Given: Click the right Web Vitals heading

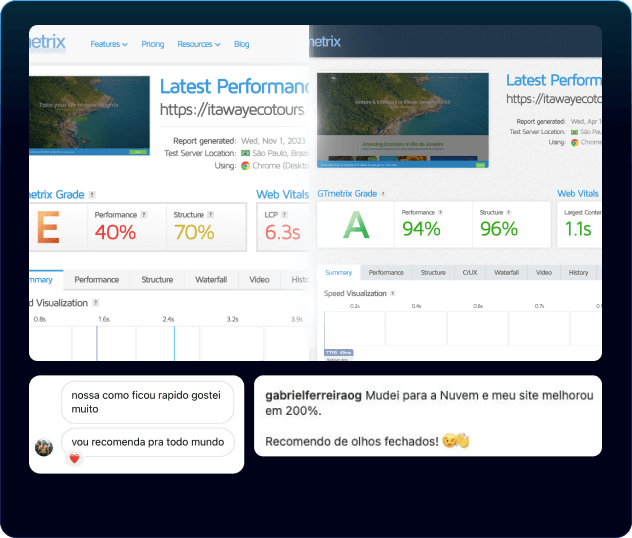Looking at the screenshot, I should point(578,193).
